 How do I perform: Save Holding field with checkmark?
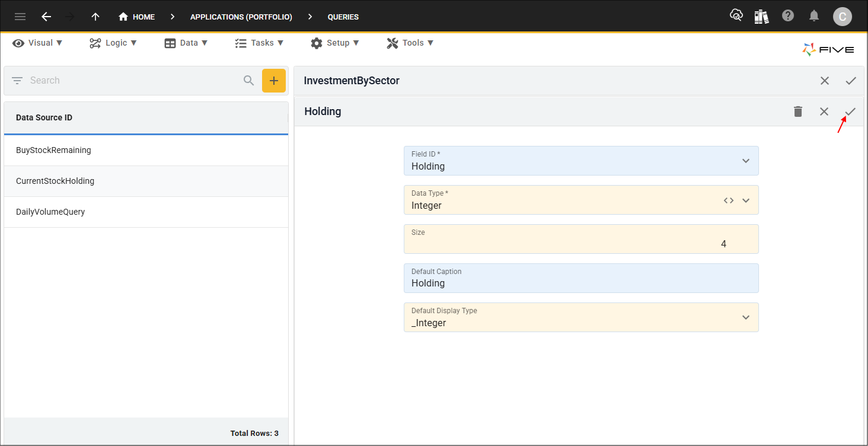[x=850, y=111]
